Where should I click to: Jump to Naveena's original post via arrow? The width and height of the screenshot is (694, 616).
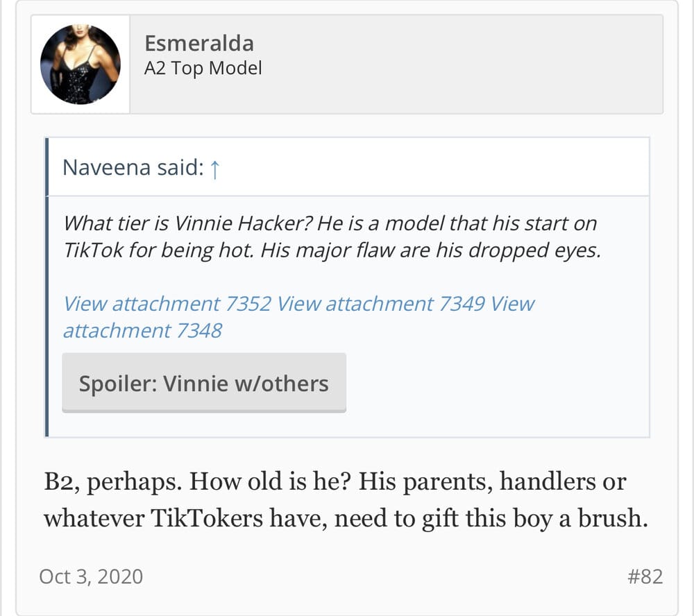tap(214, 168)
